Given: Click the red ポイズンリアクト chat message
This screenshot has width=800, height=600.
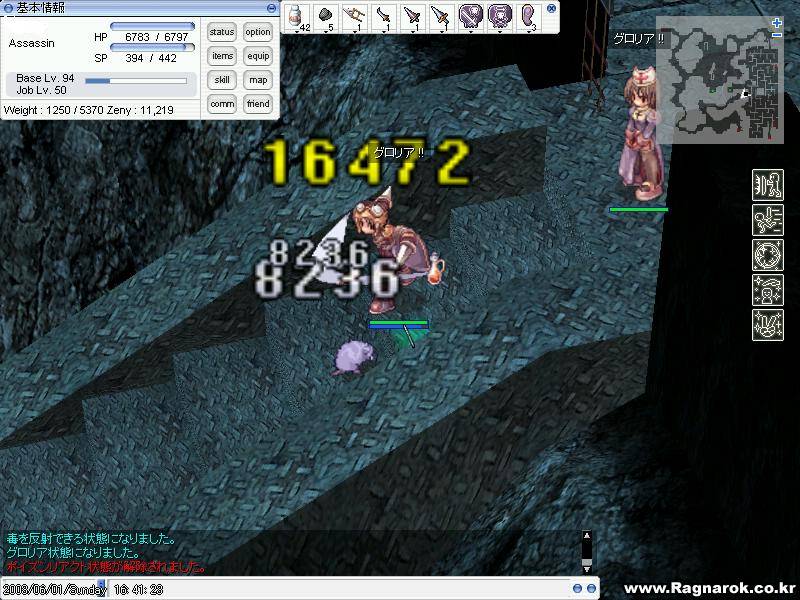Looking at the screenshot, I should [106, 567].
